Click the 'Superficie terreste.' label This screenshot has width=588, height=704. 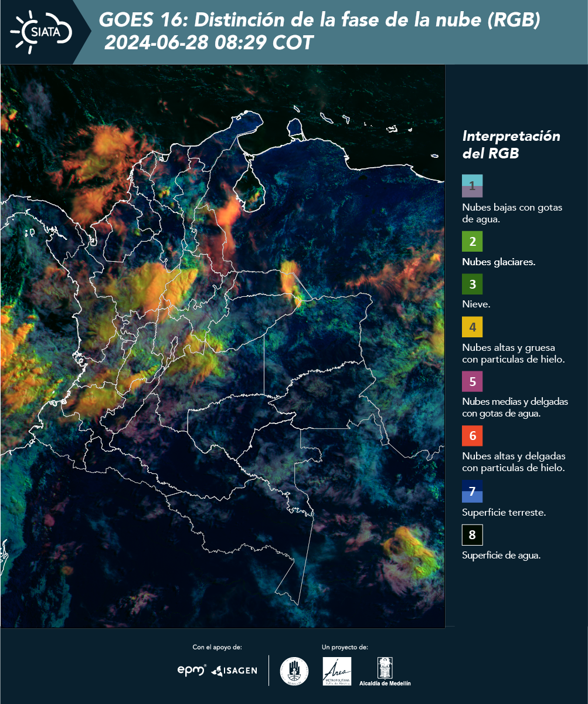504,513
